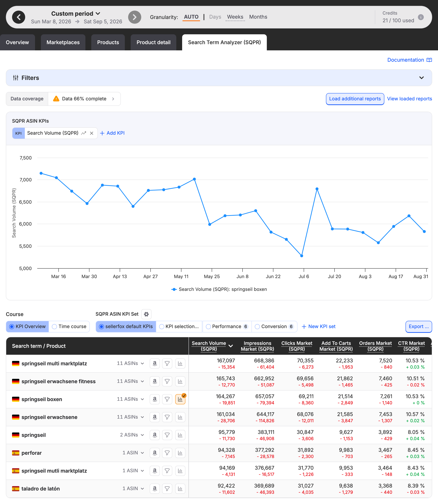Open the Product detail tab

[x=153, y=42]
